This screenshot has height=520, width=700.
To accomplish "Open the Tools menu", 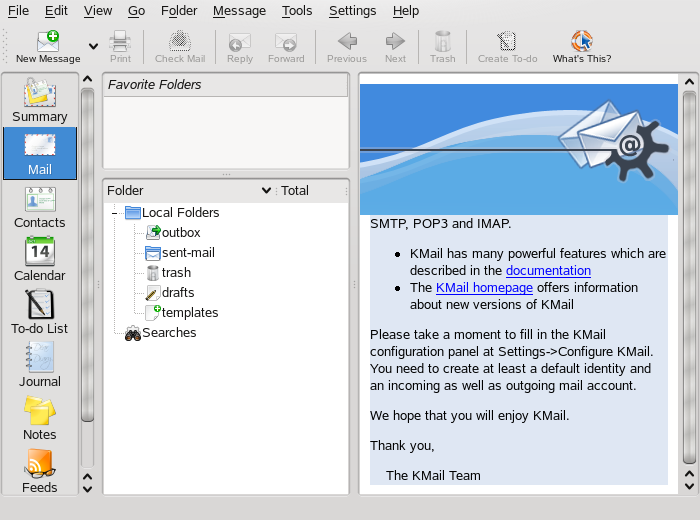I will pos(297,10).
